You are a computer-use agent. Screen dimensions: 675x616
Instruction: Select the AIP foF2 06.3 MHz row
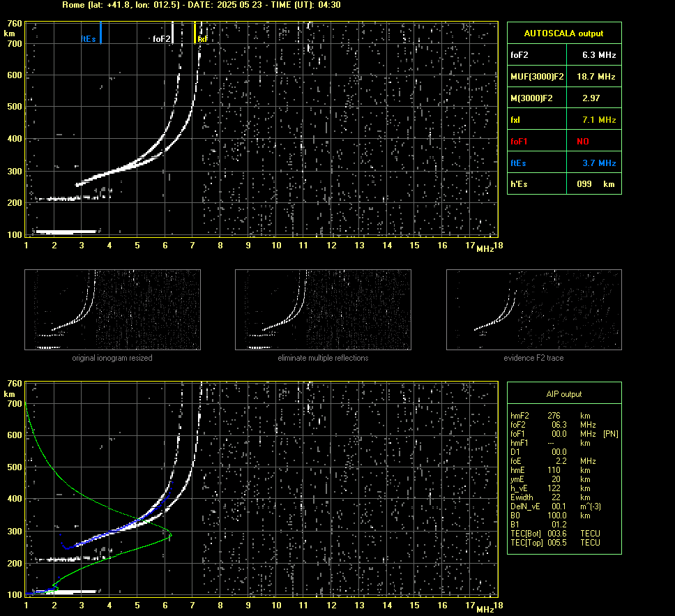click(553, 425)
